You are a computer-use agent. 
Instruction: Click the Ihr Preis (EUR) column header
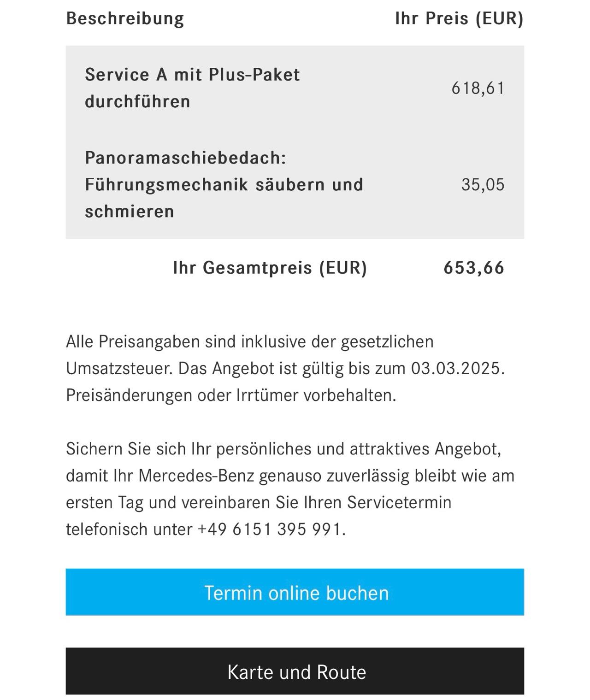point(459,18)
